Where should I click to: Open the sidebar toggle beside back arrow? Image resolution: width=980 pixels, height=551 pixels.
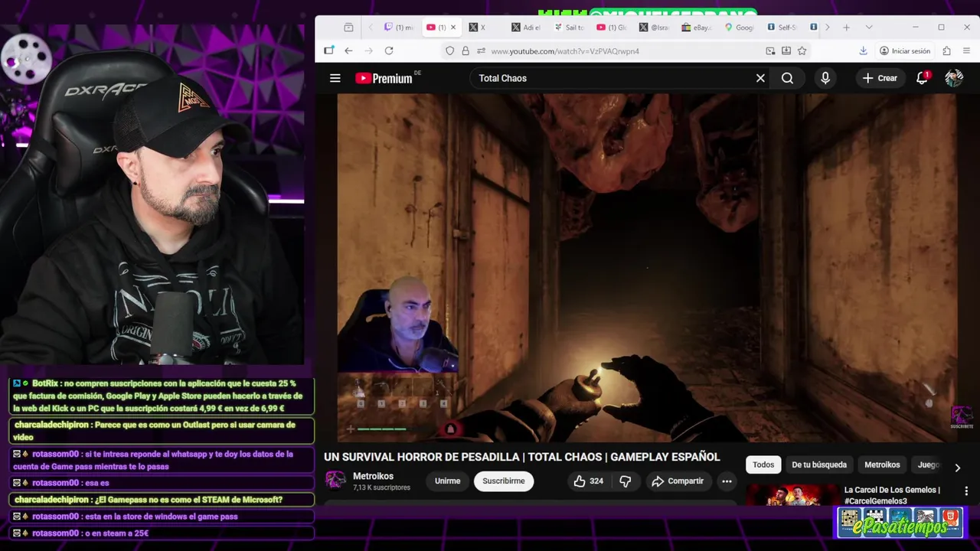(328, 51)
